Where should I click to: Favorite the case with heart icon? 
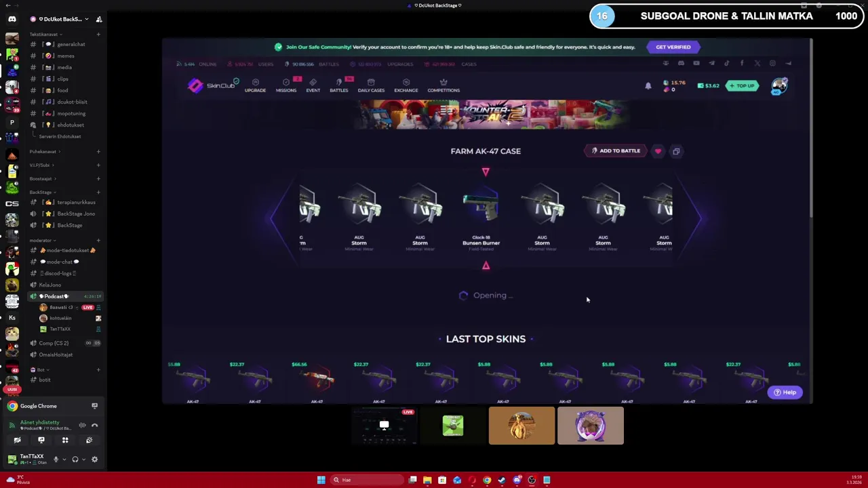[x=658, y=151]
